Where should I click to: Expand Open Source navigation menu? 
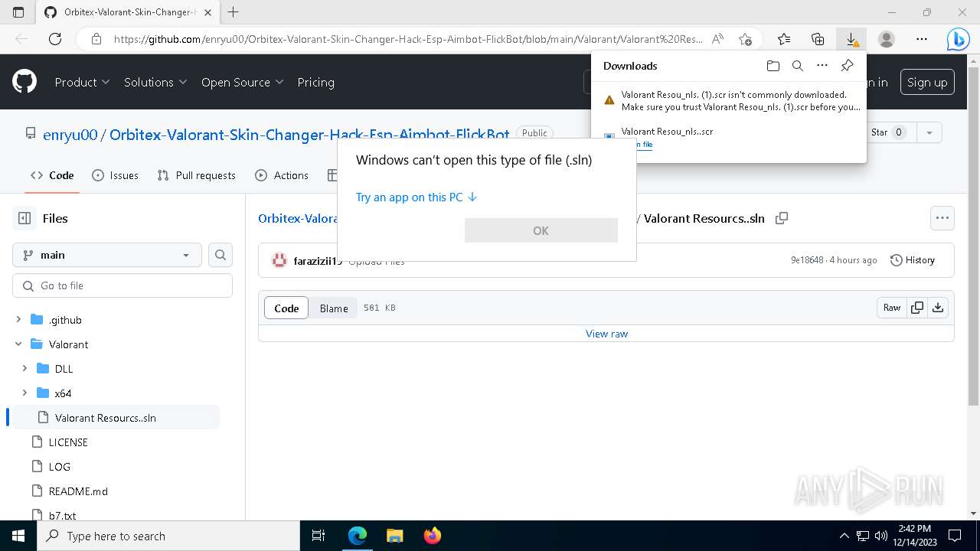(243, 82)
